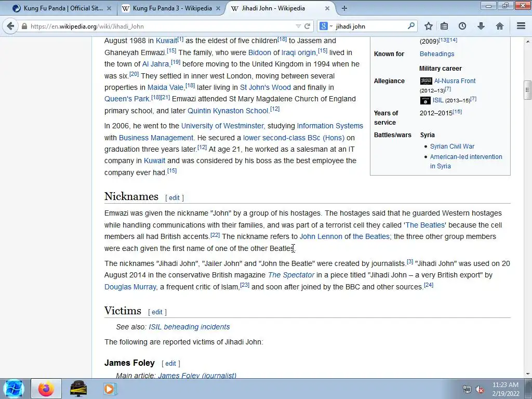Follow the Iraqi origin link

point(299,52)
